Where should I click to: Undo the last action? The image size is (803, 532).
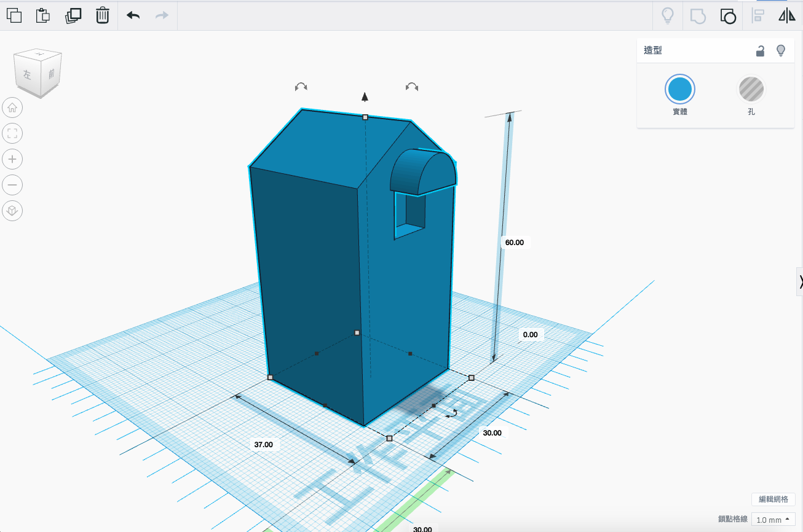tap(133, 15)
